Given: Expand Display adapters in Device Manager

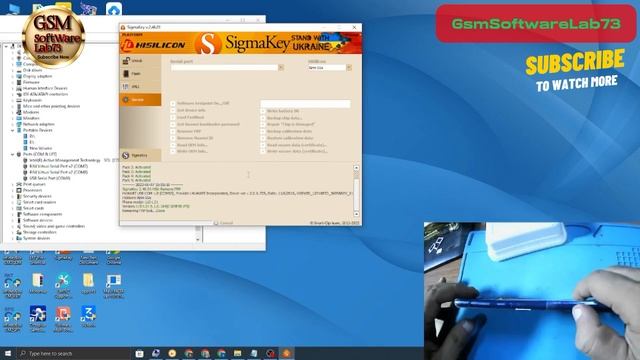Looking at the screenshot, I should pyautogui.click(x=13, y=76).
